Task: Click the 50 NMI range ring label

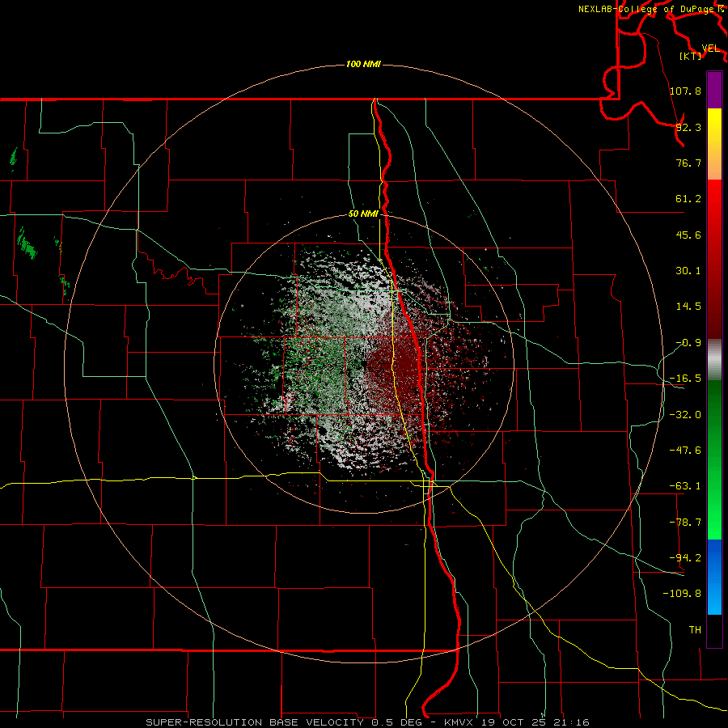Action: pos(363,214)
